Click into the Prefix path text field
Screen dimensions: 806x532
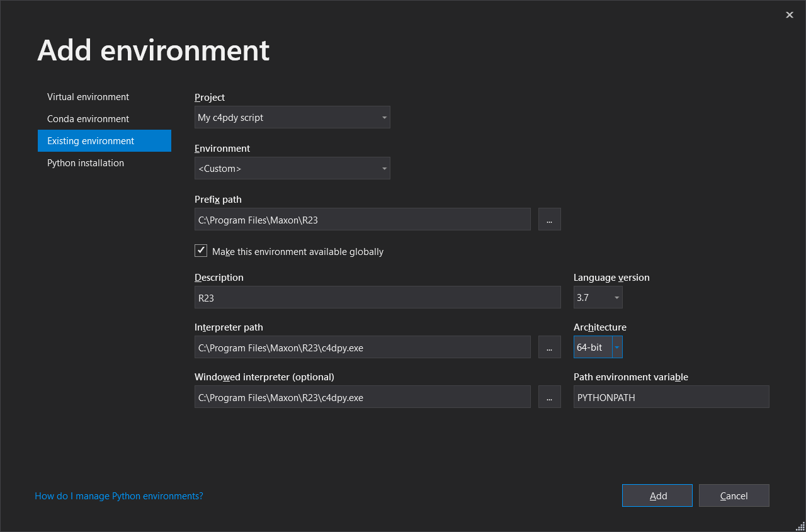point(362,219)
